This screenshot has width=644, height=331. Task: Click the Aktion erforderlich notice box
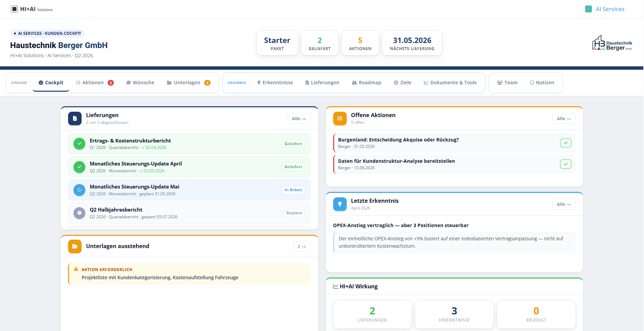189,274
